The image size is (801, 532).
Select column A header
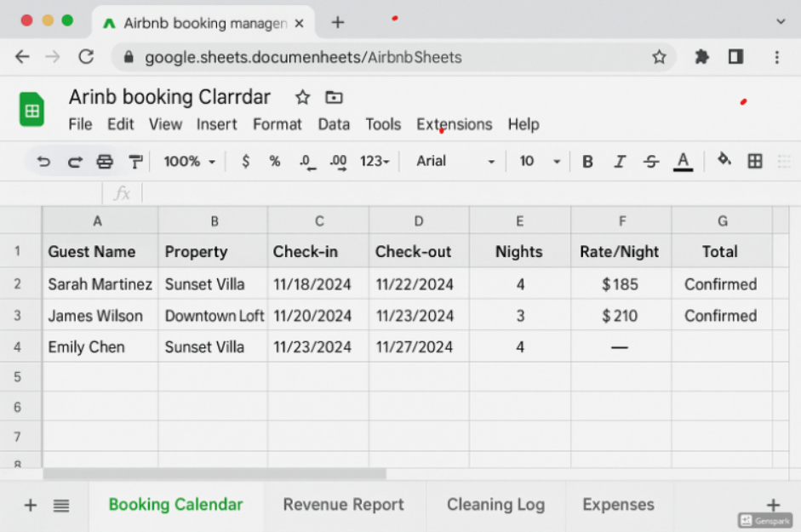[100, 220]
